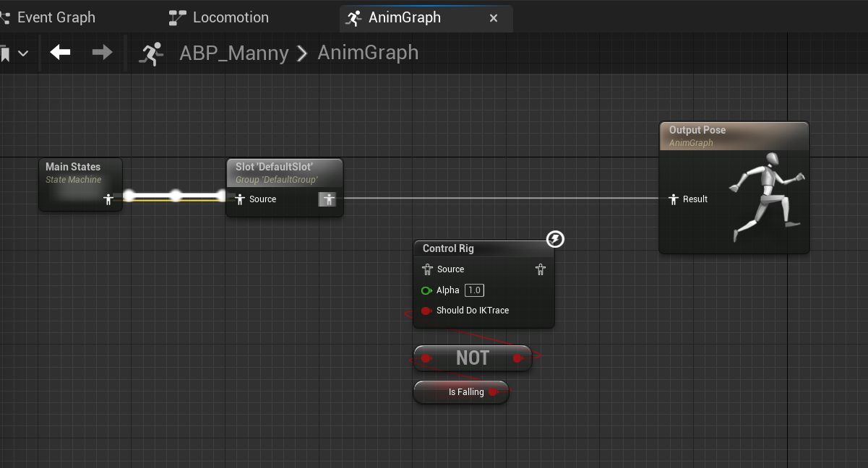Click the NOT node input pin
The width and height of the screenshot is (868, 468).
pyautogui.click(x=426, y=358)
